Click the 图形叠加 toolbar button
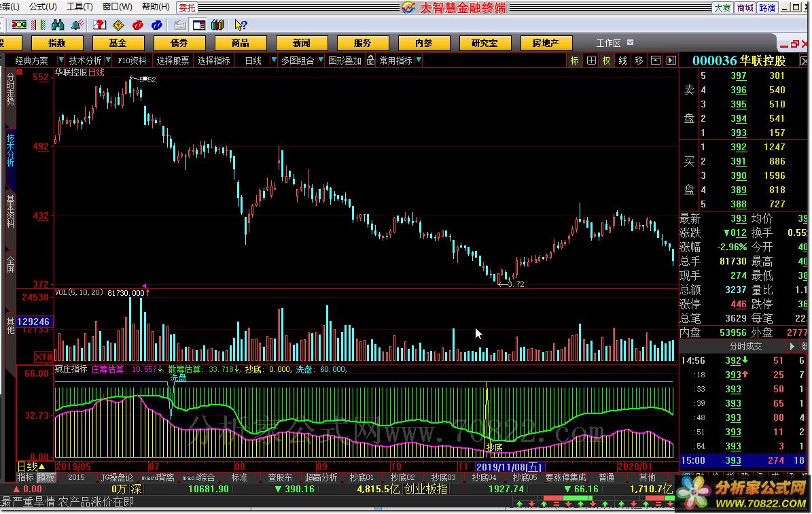Screen dimensions: 812x514 [345, 61]
